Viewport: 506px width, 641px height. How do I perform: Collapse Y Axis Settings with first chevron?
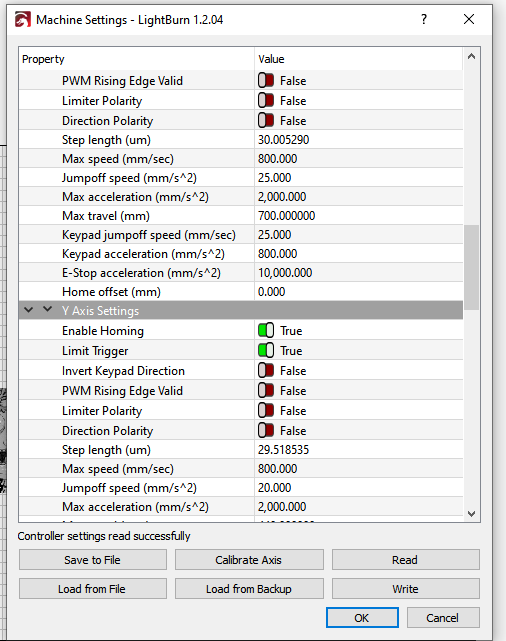pyautogui.click(x=29, y=310)
